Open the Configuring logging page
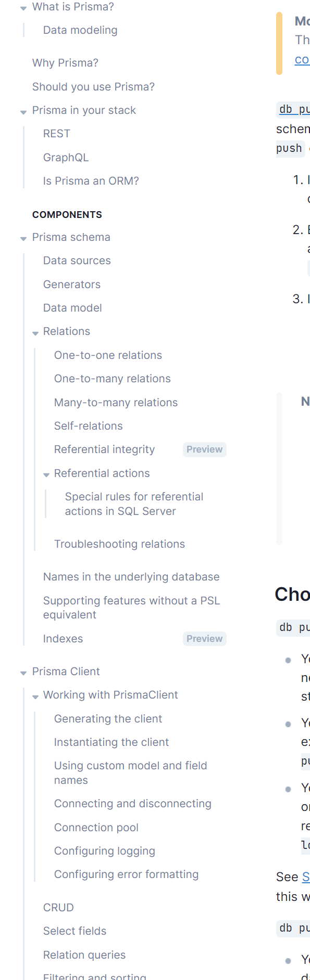310x980 pixels. pyautogui.click(x=104, y=850)
